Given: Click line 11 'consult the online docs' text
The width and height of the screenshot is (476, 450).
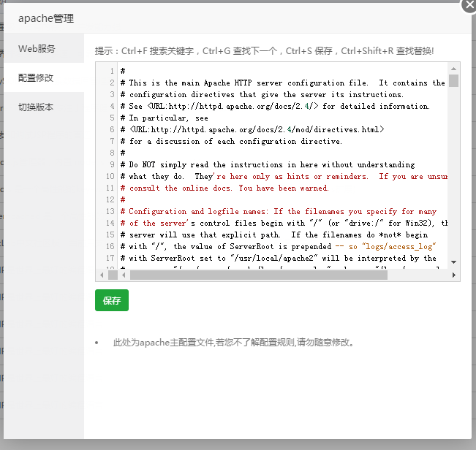Looking at the screenshot, I should pos(224,188).
